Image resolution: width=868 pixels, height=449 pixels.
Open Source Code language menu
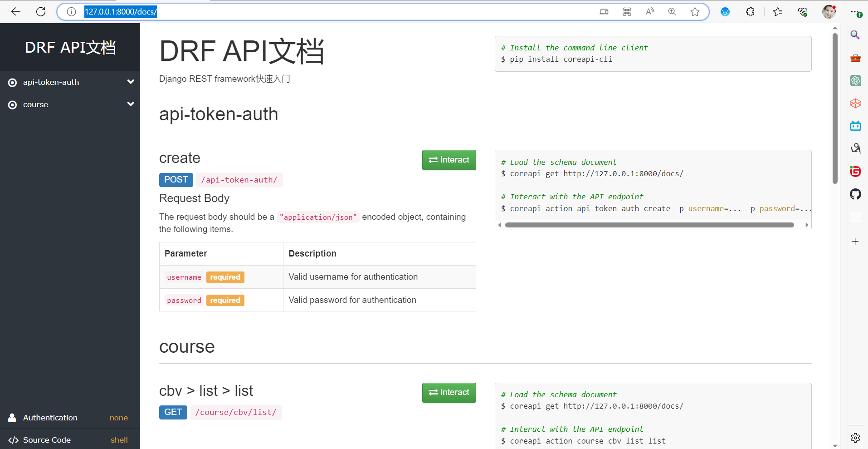coord(70,440)
